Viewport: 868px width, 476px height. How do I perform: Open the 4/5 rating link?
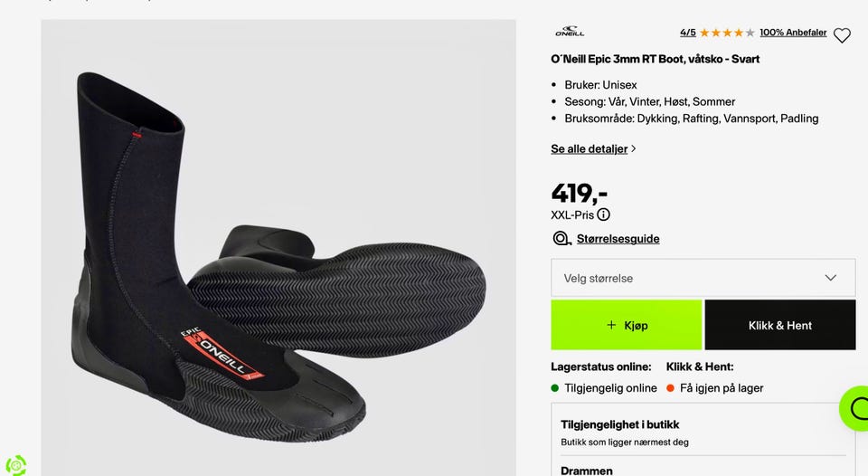pyautogui.click(x=687, y=33)
